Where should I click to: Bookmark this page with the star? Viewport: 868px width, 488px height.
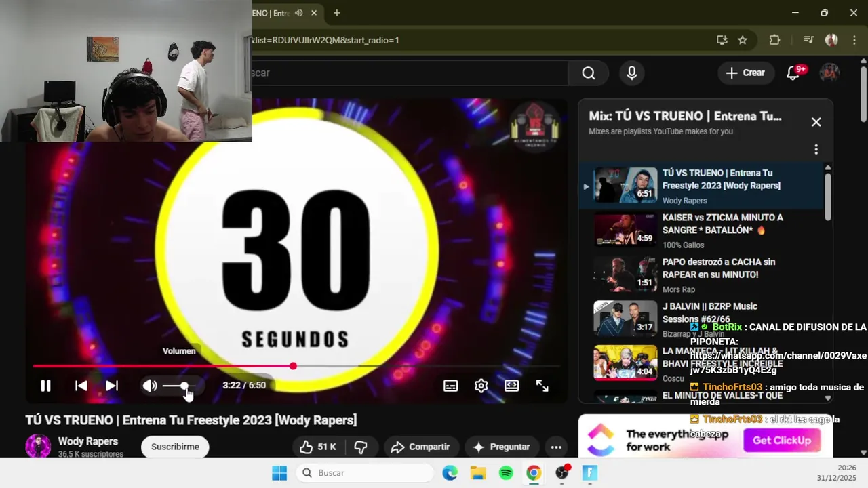[x=743, y=40]
